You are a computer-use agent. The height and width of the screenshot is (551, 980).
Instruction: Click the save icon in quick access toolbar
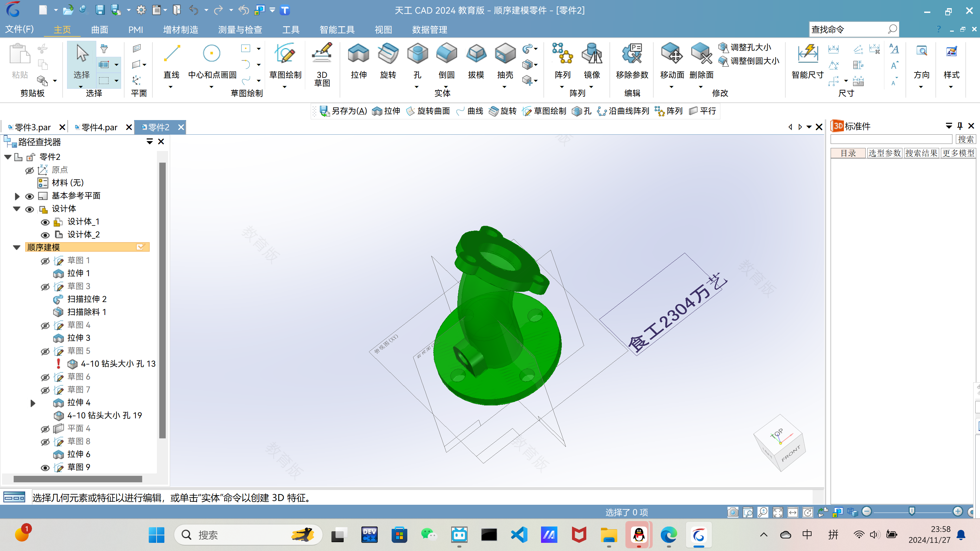point(100,10)
